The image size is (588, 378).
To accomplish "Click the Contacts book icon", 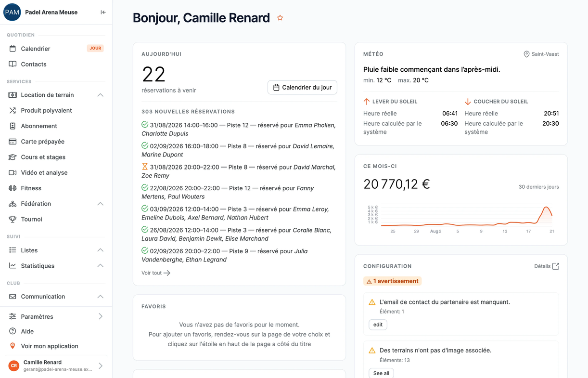I will point(13,64).
